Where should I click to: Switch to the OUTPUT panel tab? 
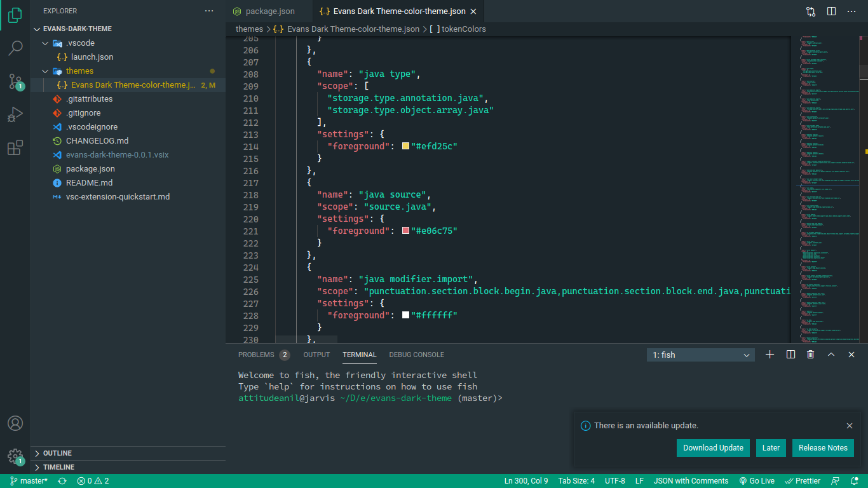(x=316, y=355)
